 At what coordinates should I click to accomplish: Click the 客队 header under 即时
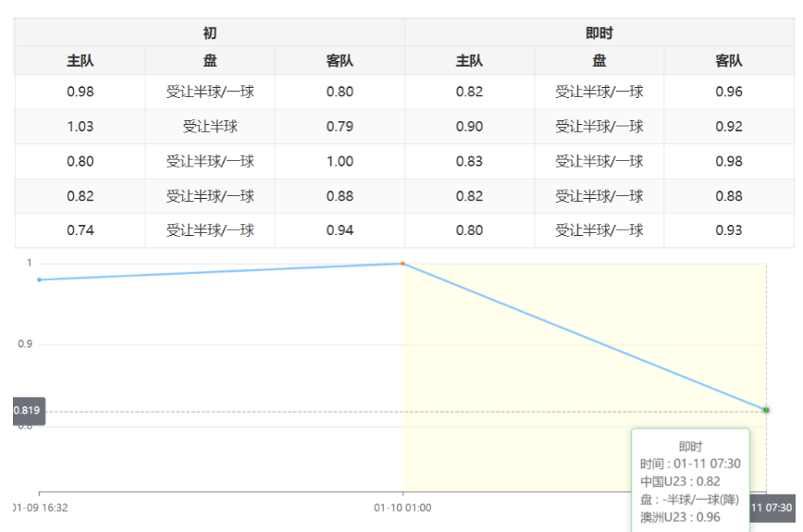click(728, 61)
